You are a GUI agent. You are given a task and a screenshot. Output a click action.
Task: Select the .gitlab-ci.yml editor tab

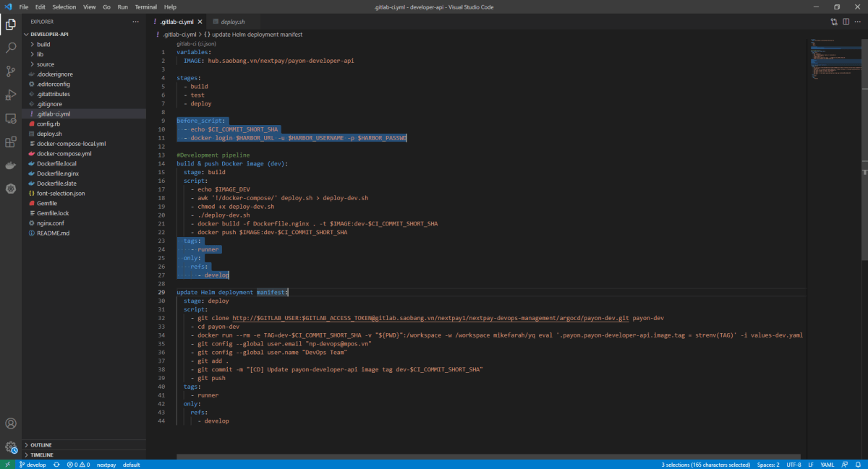coord(178,22)
